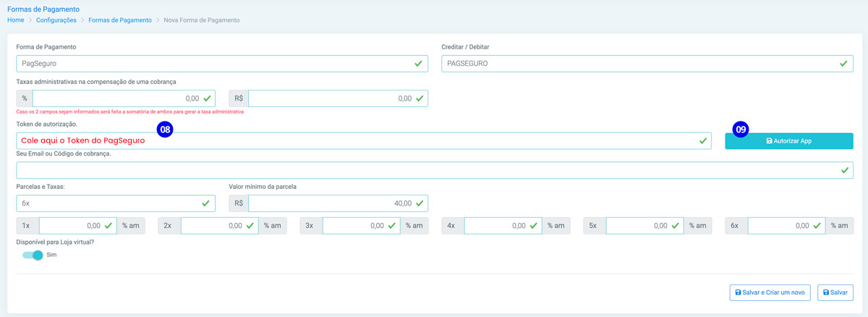Click the % prefix of administrative tax

click(x=25, y=98)
